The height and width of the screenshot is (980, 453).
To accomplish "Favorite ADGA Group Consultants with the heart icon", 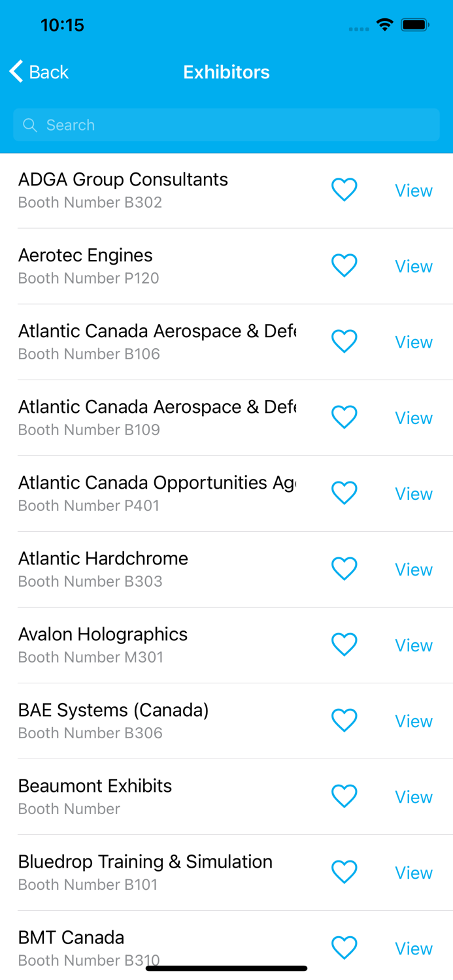I will click(x=344, y=190).
